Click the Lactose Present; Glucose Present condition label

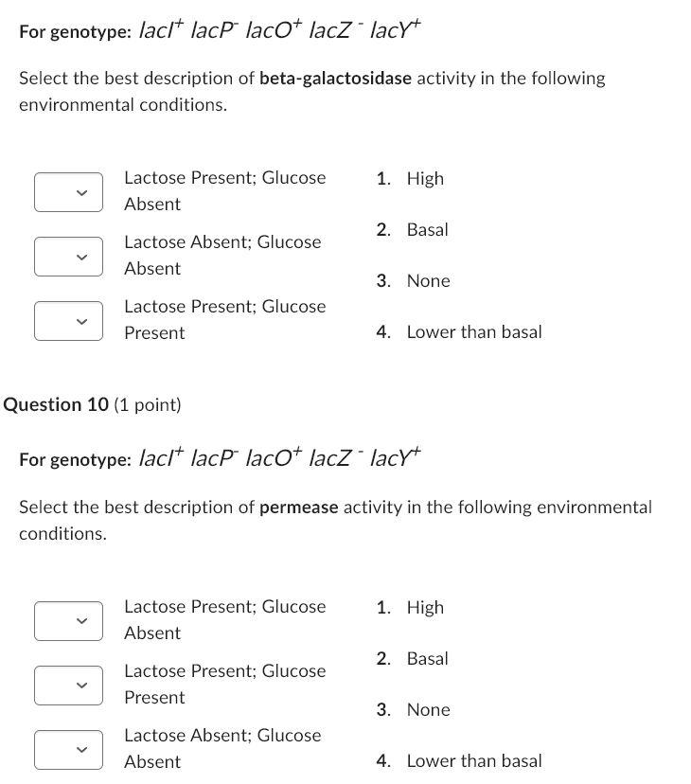pos(224,319)
